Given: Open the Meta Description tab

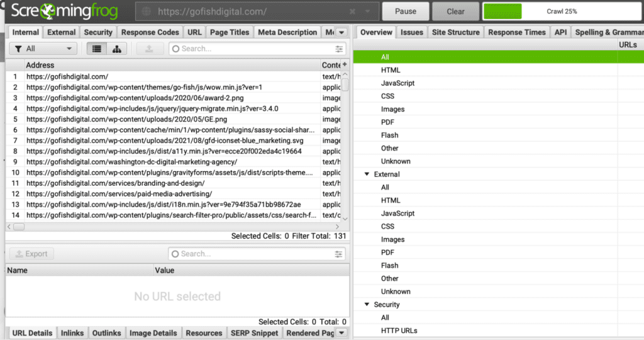Looking at the screenshot, I should [x=287, y=33].
